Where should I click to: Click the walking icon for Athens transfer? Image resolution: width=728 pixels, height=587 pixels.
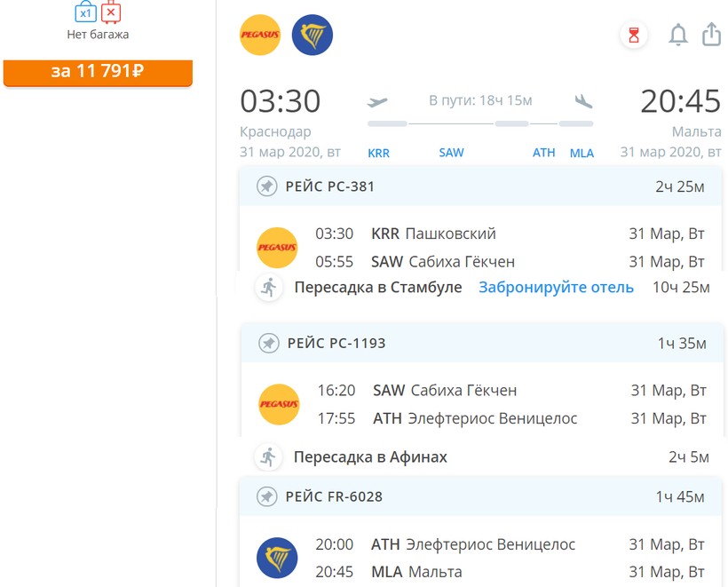tap(267, 457)
